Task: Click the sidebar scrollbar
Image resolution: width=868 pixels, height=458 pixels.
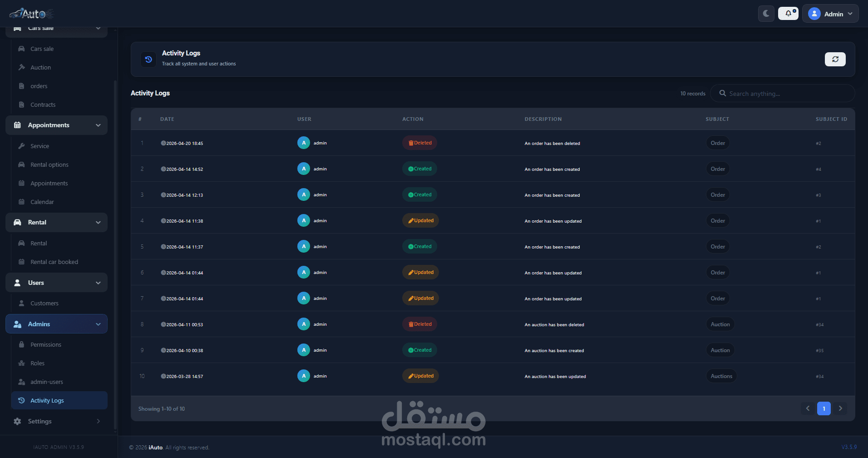Action: [115, 254]
